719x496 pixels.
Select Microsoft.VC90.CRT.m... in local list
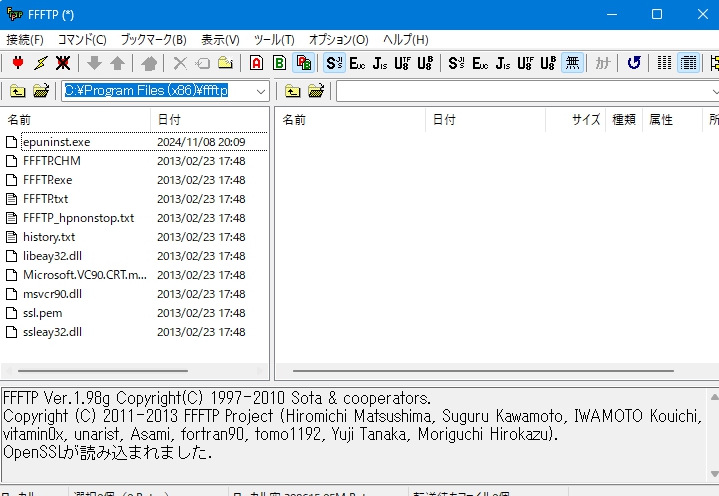click(x=85, y=275)
